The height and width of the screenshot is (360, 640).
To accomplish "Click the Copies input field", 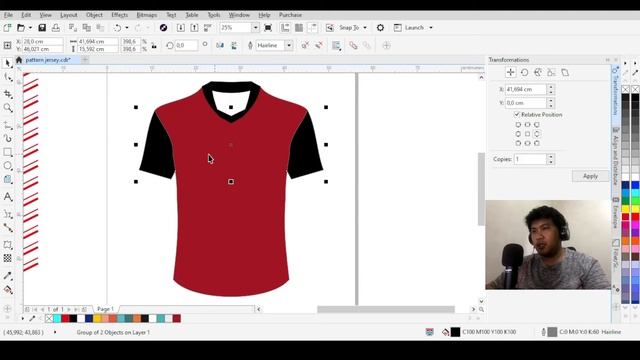I will click(x=530, y=159).
